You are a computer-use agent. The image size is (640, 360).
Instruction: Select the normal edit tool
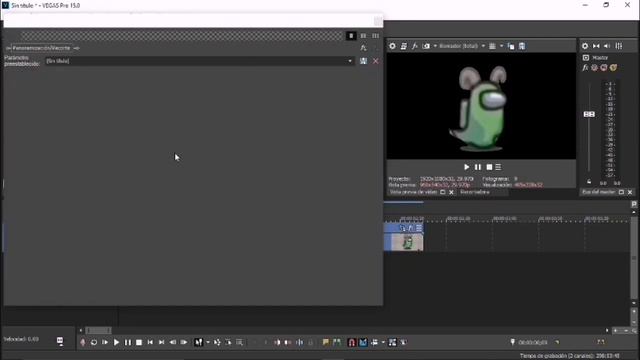point(198,342)
